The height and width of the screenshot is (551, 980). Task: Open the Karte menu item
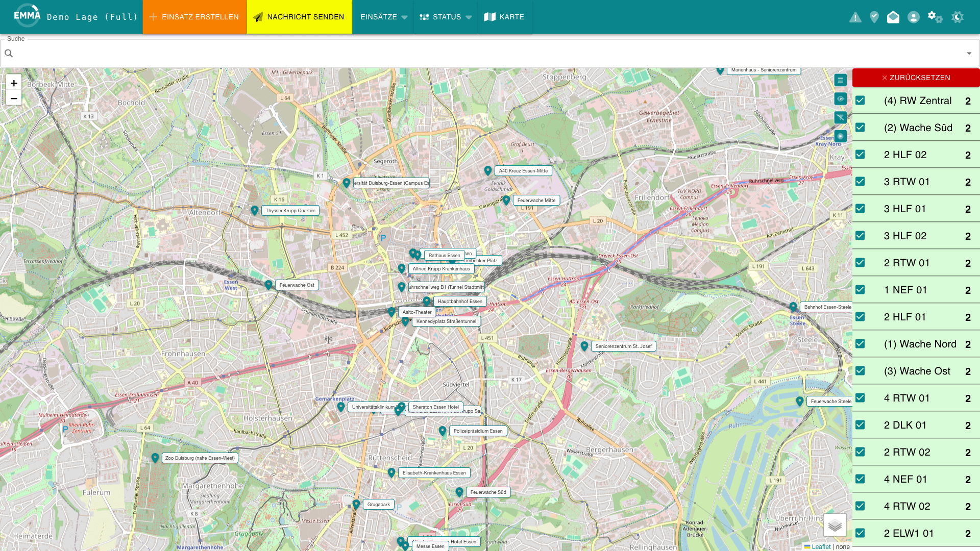tap(504, 17)
